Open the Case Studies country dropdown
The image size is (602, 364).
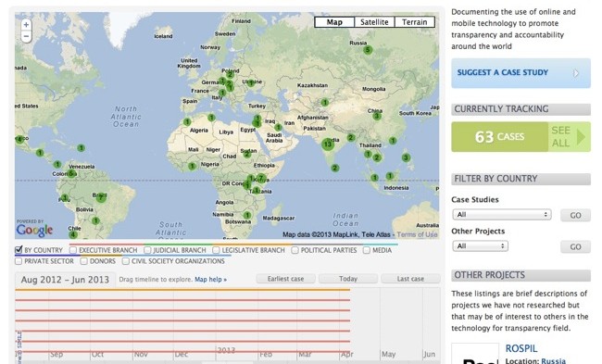502,214
